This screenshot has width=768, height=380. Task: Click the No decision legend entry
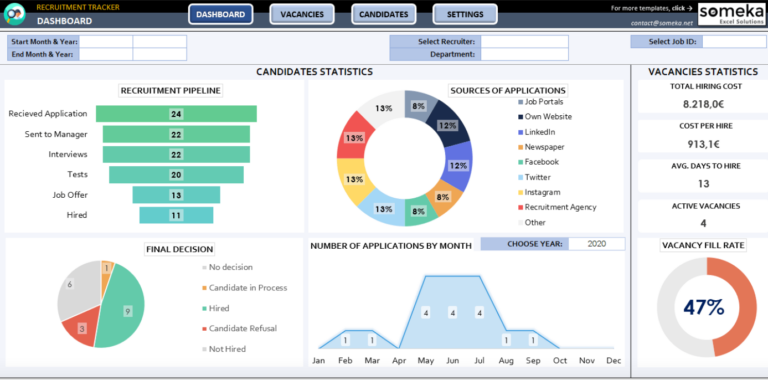(x=227, y=267)
